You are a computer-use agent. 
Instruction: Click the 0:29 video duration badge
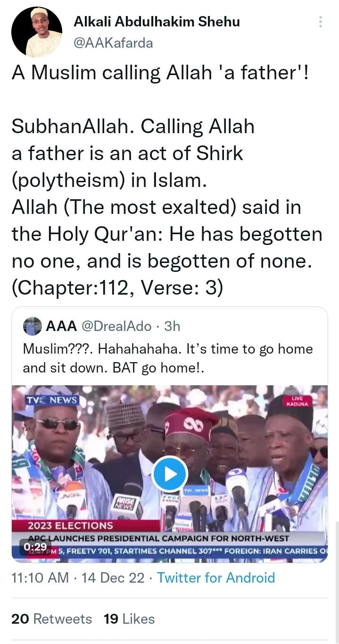coord(34,547)
